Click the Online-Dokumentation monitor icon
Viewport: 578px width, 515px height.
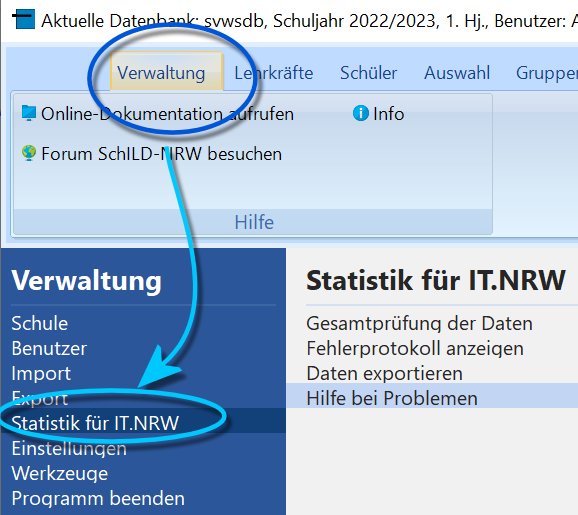click(29, 113)
